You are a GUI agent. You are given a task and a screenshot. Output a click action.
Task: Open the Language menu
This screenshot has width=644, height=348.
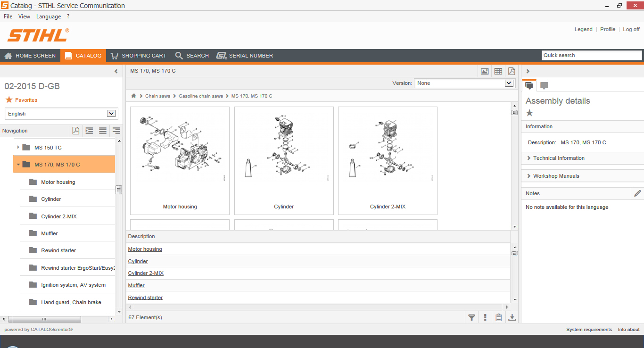(x=49, y=17)
